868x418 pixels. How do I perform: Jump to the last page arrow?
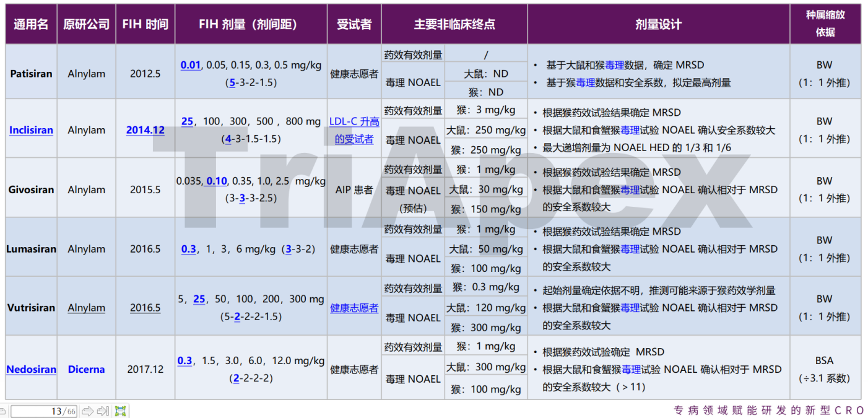pyautogui.click(x=103, y=411)
